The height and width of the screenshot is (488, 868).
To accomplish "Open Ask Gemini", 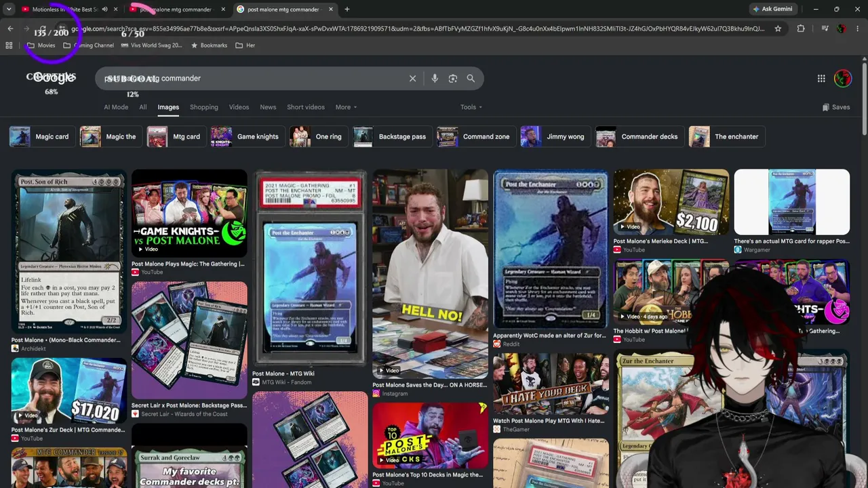I will [772, 9].
